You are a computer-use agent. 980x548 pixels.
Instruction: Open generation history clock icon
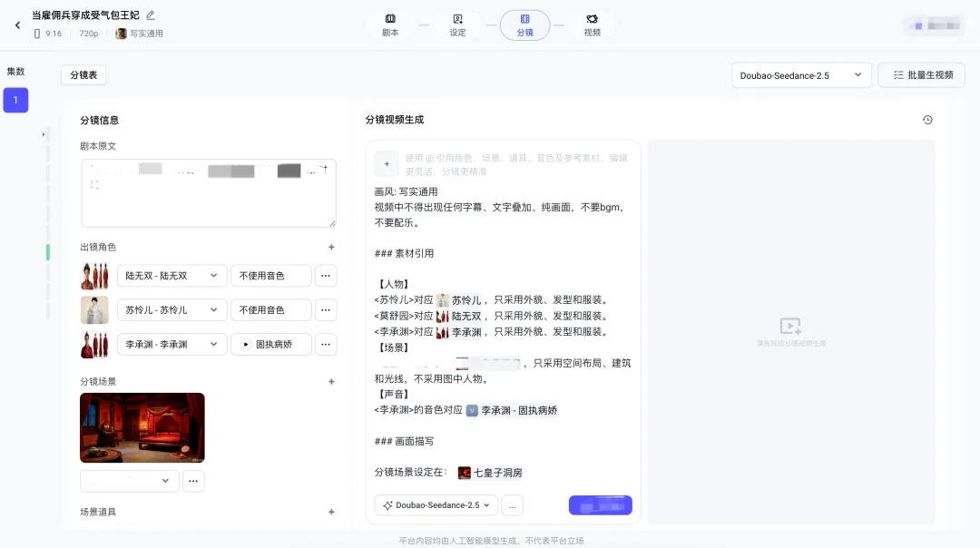coord(927,120)
